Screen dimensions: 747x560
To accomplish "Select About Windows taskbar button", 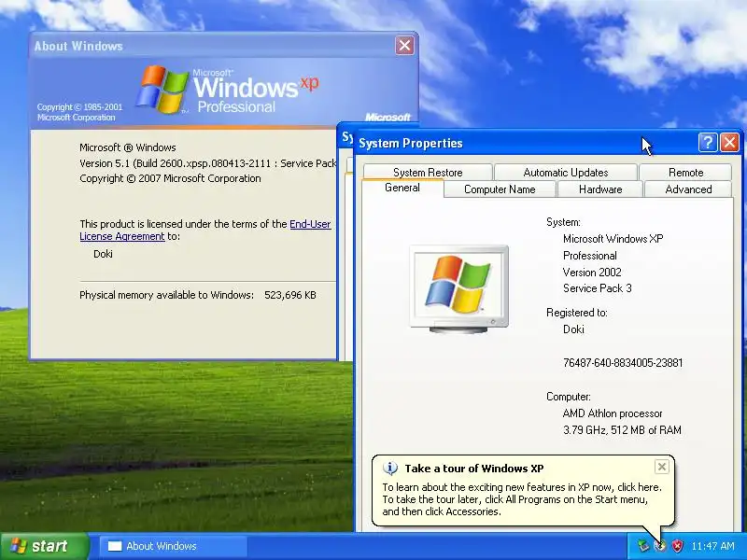I will 174,546.
